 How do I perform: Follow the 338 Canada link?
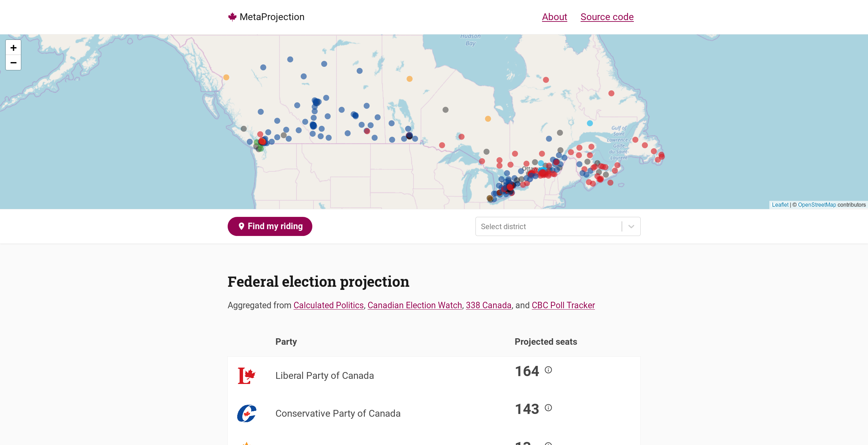click(x=488, y=305)
